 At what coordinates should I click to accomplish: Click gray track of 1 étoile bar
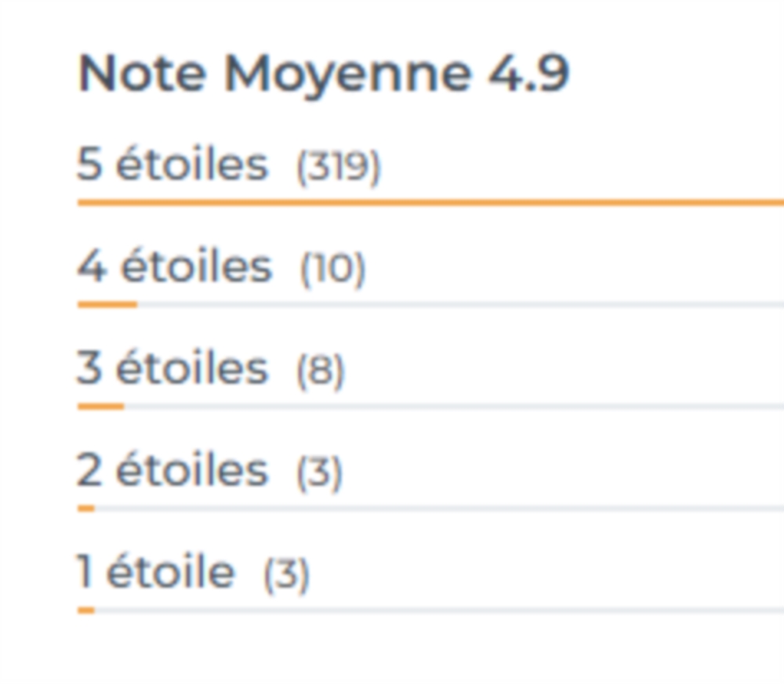[x=439, y=610]
